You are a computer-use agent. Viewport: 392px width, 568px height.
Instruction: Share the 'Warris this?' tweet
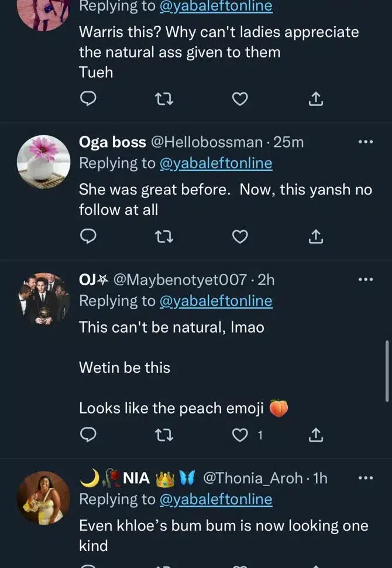[315, 100]
